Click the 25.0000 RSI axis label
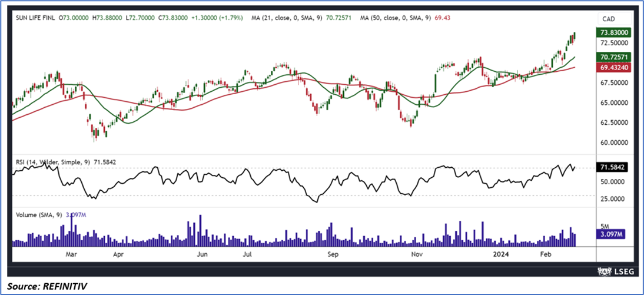 coord(613,199)
